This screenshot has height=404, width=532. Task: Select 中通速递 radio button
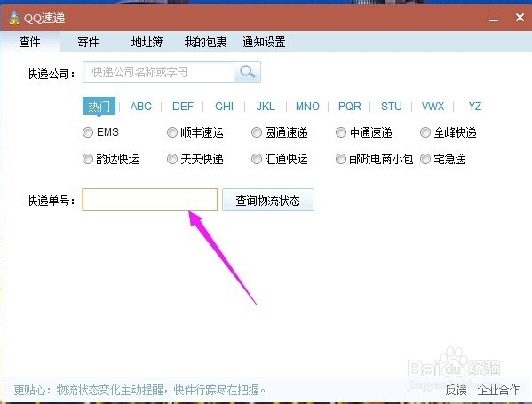(x=341, y=132)
